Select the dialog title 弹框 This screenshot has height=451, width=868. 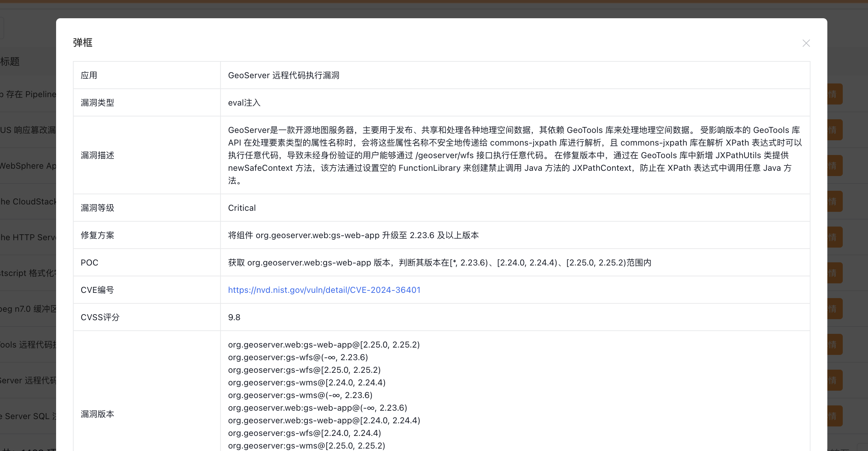83,43
